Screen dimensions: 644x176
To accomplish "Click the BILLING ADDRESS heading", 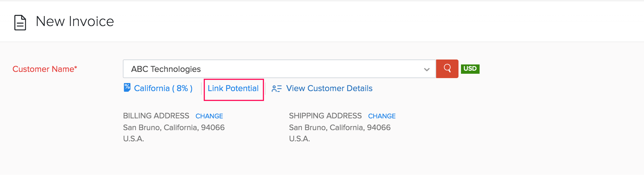I will [x=156, y=116].
